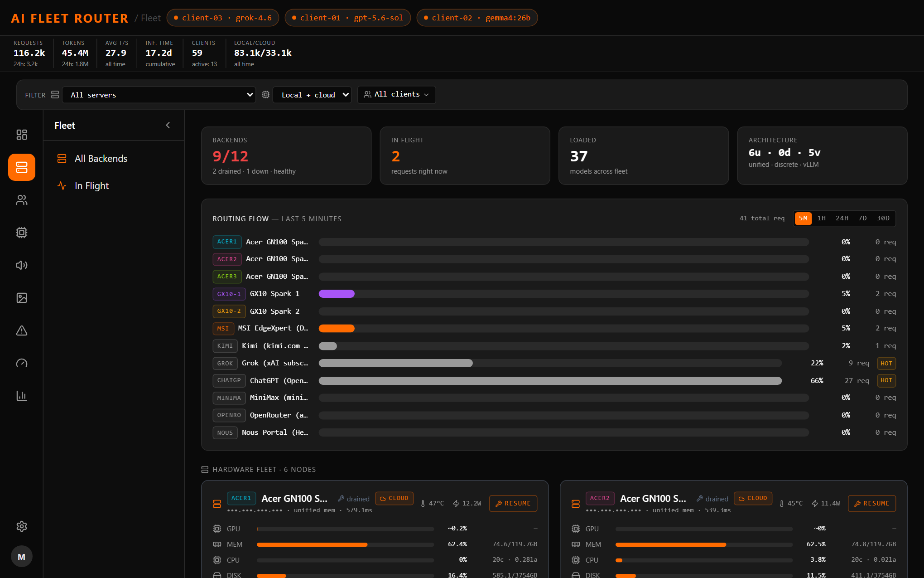
Task: Click the Kimi routing row label
Action: pyautogui.click(x=275, y=346)
